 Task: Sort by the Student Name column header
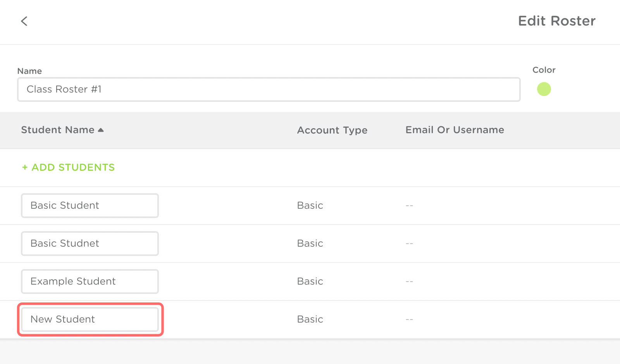click(58, 130)
